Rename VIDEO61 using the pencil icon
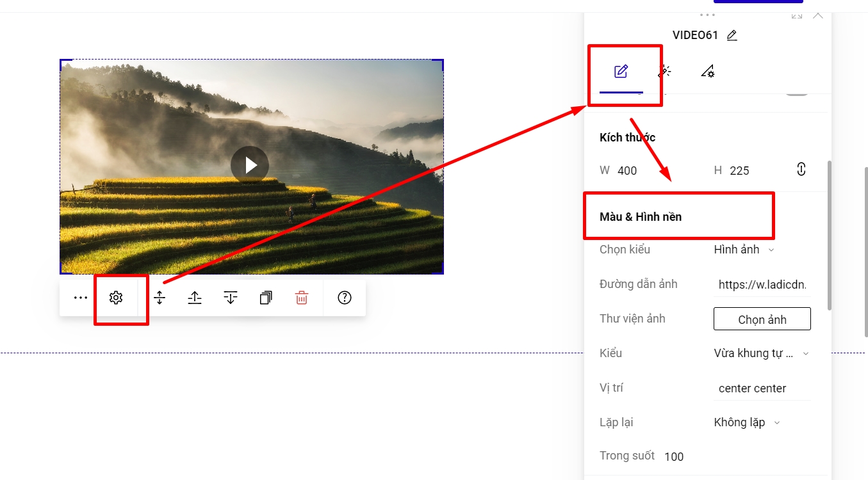Image resolution: width=868 pixels, height=480 pixels. click(x=732, y=35)
